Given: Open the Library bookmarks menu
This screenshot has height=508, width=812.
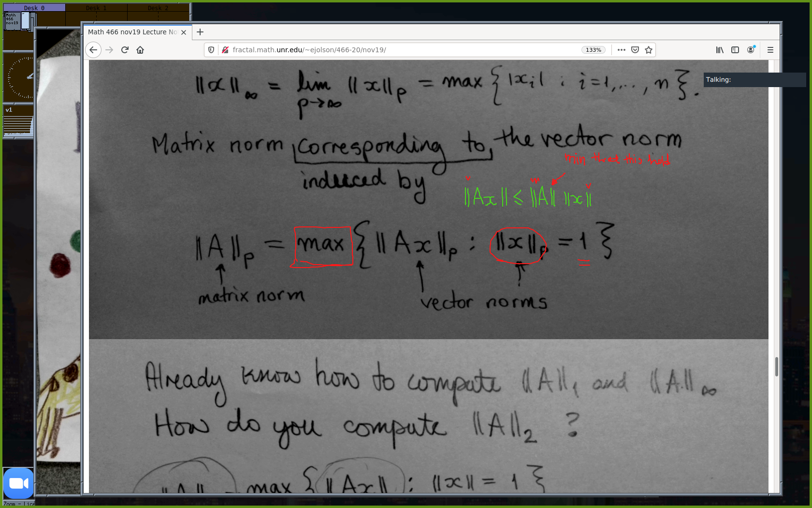Looking at the screenshot, I should coord(720,50).
